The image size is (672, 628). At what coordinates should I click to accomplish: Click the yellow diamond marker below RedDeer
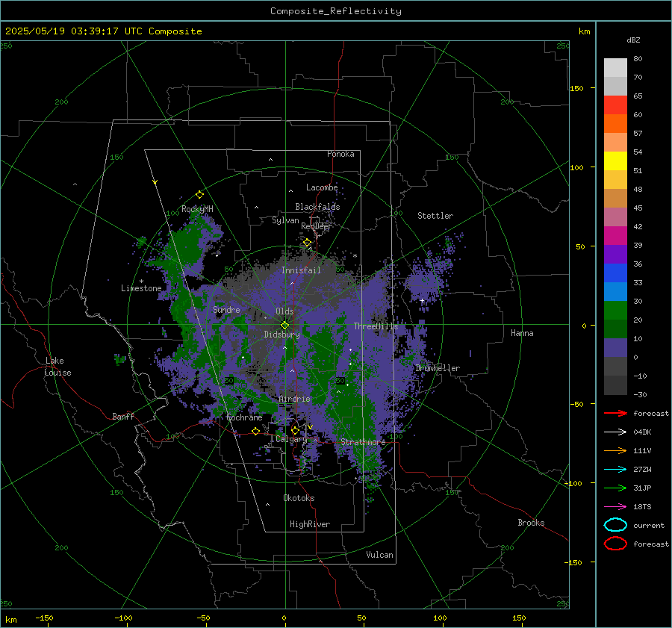point(307,243)
